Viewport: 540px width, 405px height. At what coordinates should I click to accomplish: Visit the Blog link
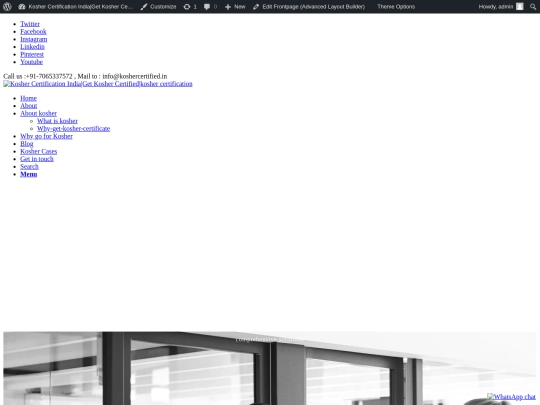coord(27,144)
